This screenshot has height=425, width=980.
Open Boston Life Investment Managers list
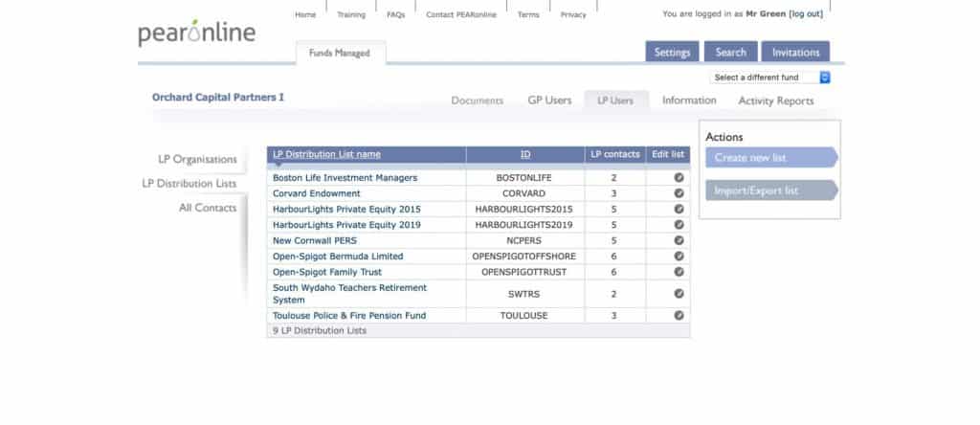click(x=345, y=177)
